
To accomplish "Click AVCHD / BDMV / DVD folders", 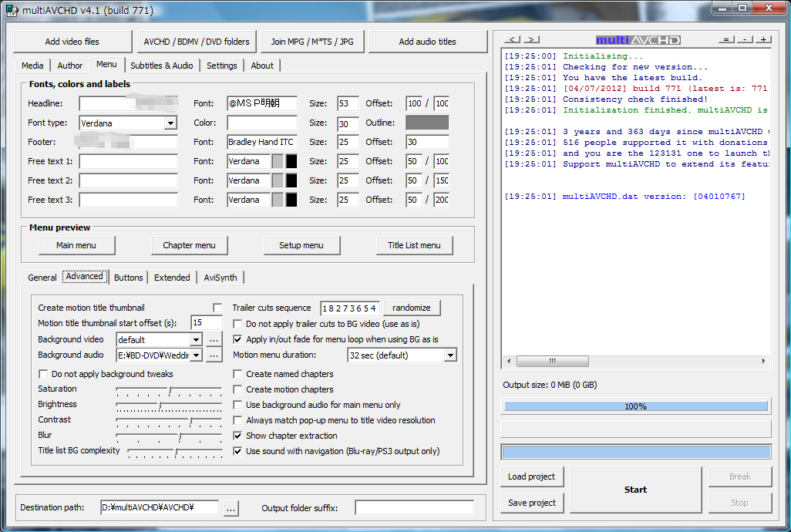I will [197, 42].
